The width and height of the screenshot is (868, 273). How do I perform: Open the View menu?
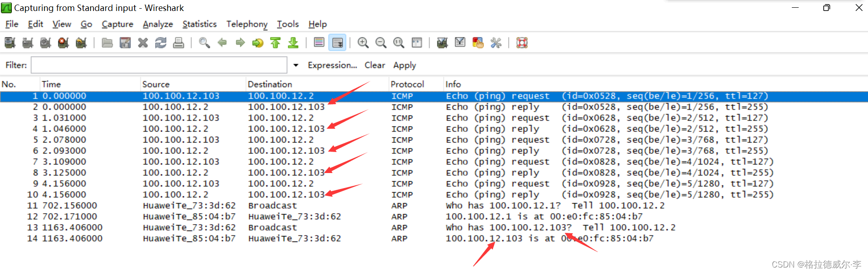[62, 24]
